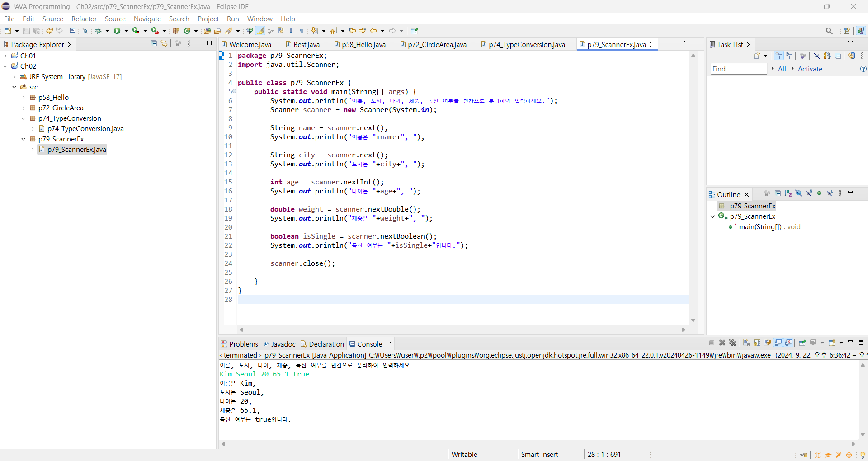Screen dimensions: 868x461
Task: Toggle Hide Non-Public Members green dot in Outline
Action: pos(819,193)
